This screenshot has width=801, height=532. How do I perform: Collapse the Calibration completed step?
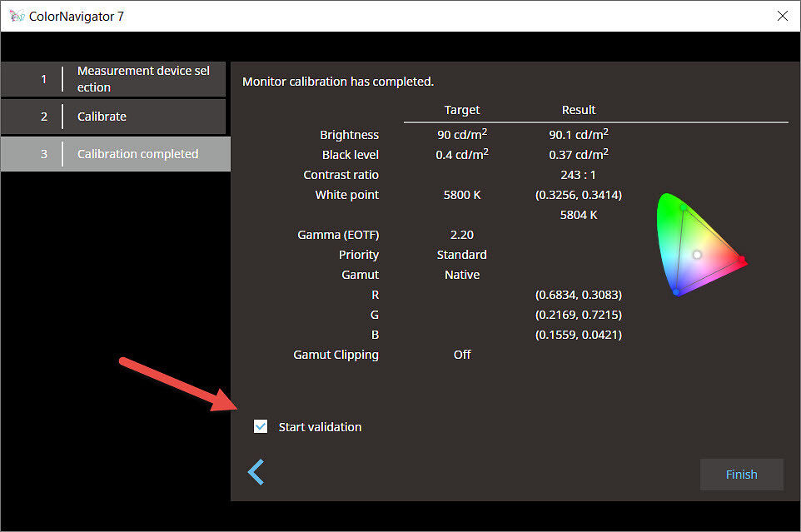click(x=114, y=154)
